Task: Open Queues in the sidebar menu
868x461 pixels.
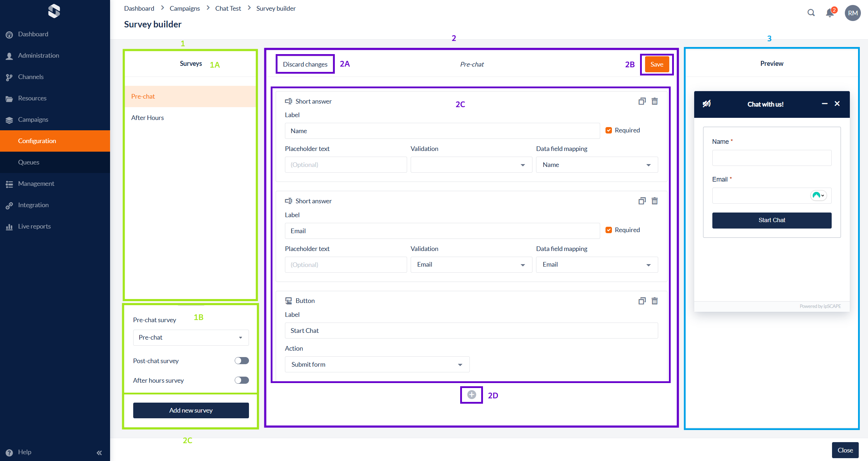Action: [x=29, y=162]
